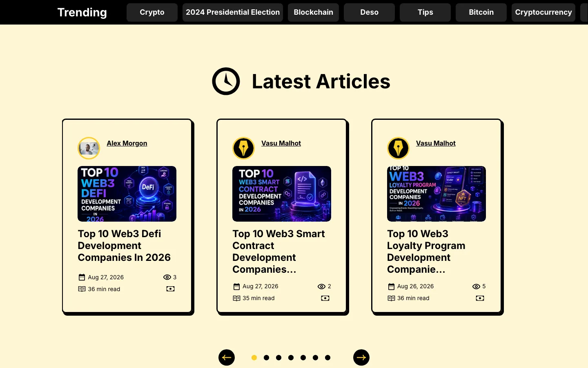The height and width of the screenshot is (368, 588).
Task: Open 'Top 10 Web3 Smart Contract' article title
Action: click(x=279, y=251)
